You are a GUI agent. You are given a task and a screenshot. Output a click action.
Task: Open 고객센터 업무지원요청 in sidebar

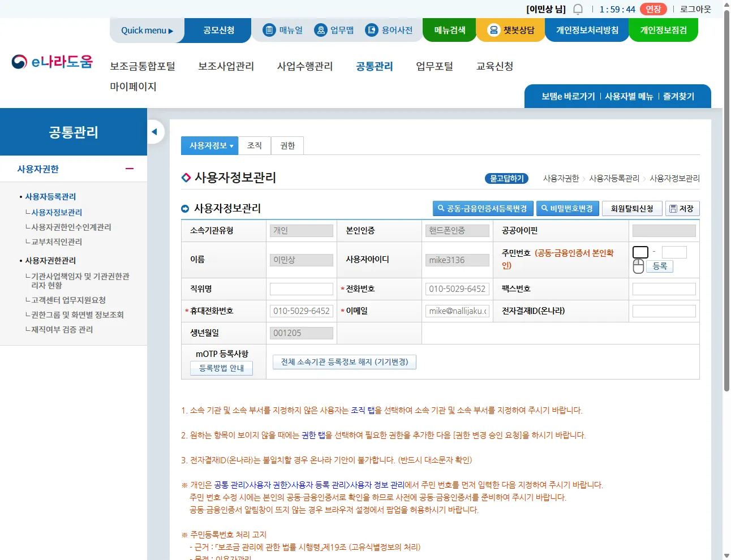[x=68, y=300]
